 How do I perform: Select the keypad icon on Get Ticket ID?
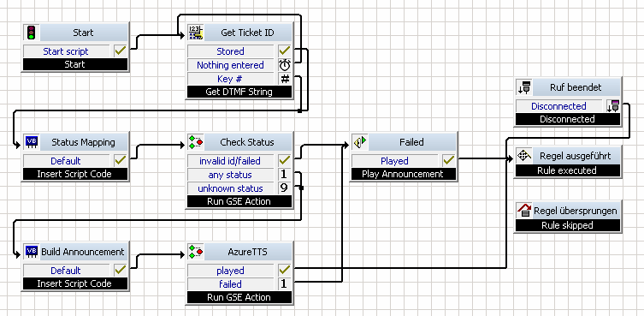point(196,32)
